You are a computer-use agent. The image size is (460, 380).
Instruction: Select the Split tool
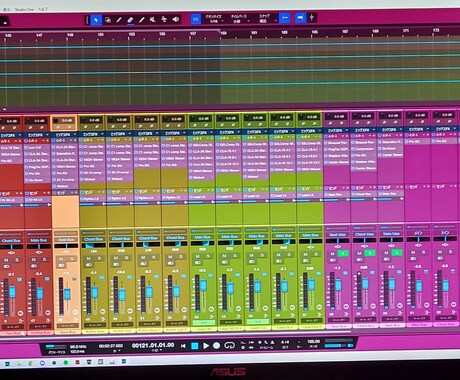119,20
